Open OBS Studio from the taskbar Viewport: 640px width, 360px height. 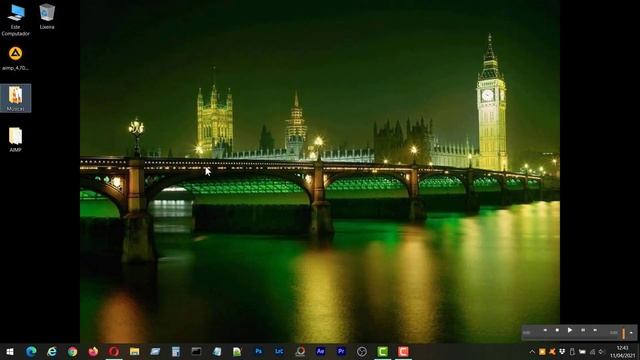pos(362,351)
